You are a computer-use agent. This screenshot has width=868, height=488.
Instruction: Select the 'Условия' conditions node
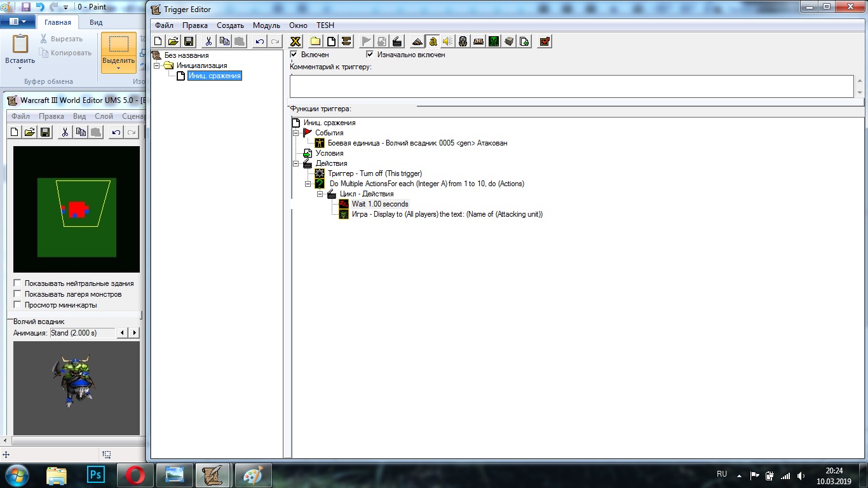pos(329,153)
